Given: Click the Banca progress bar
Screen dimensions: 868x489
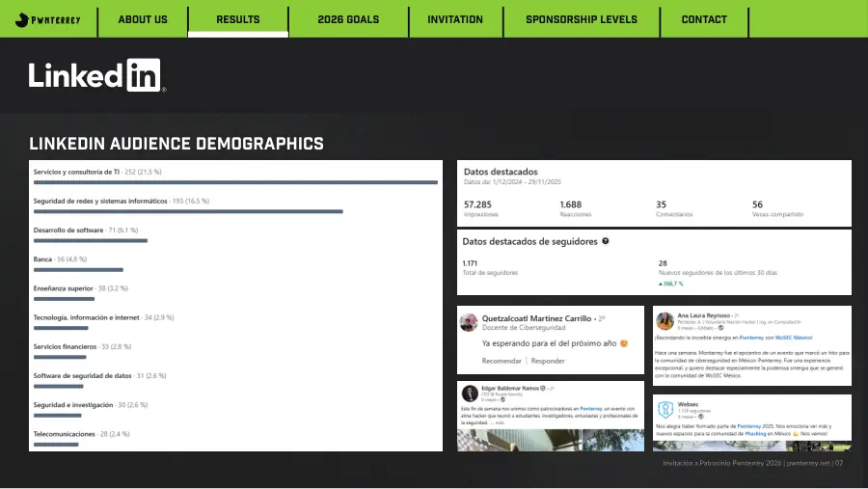Looking at the screenshot, I should click(x=78, y=270).
